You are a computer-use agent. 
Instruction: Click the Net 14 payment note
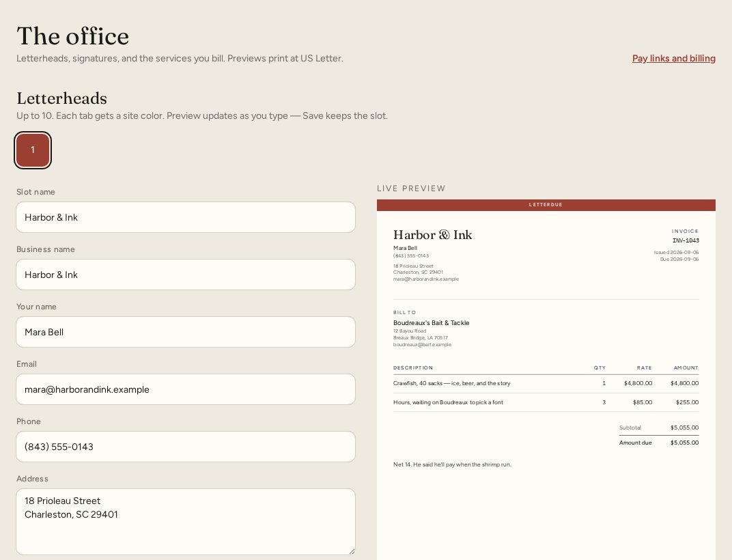pyautogui.click(x=452, y=464)
